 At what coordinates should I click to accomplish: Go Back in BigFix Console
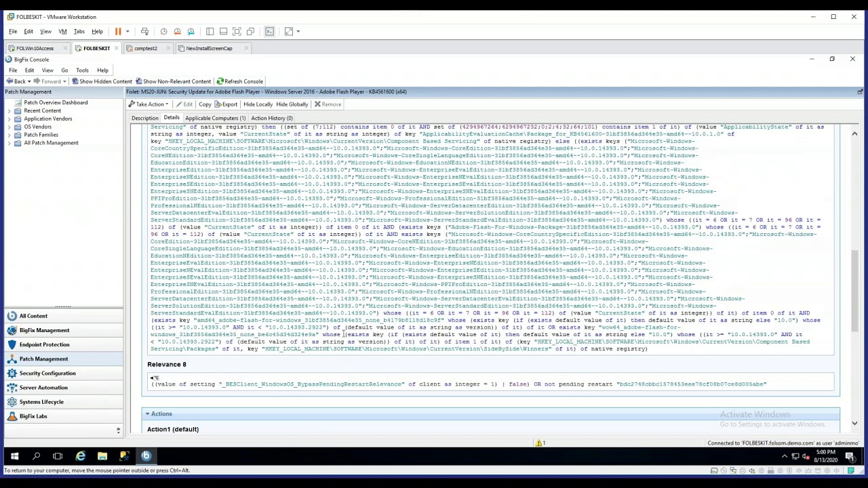coord(16,81)
